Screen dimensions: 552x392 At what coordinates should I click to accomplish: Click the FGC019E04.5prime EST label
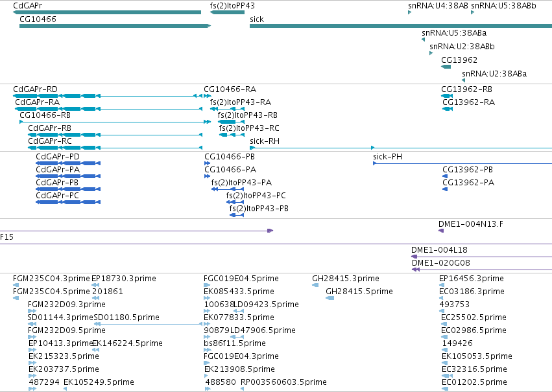(241, 279)
